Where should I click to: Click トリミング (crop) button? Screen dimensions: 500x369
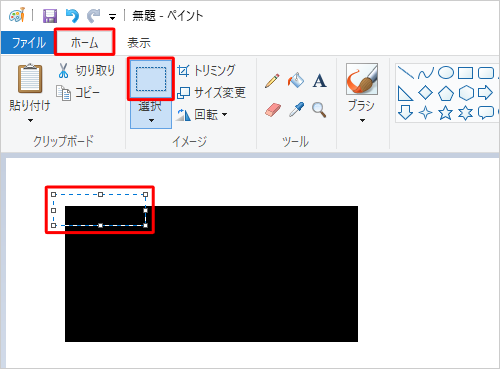206,70
